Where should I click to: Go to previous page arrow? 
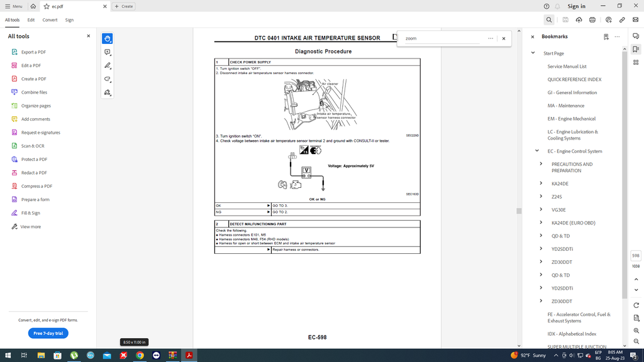[636, 280]
